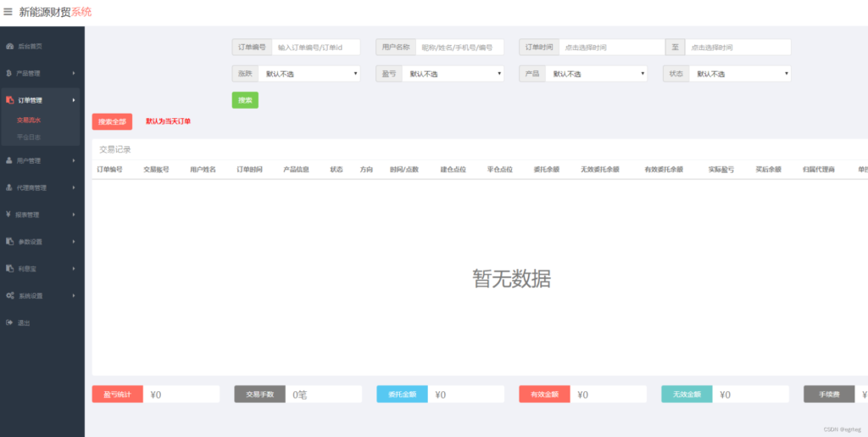Expand the 用户管理 arrow
This screenshot has height=437, width=868.
point(74,160)
